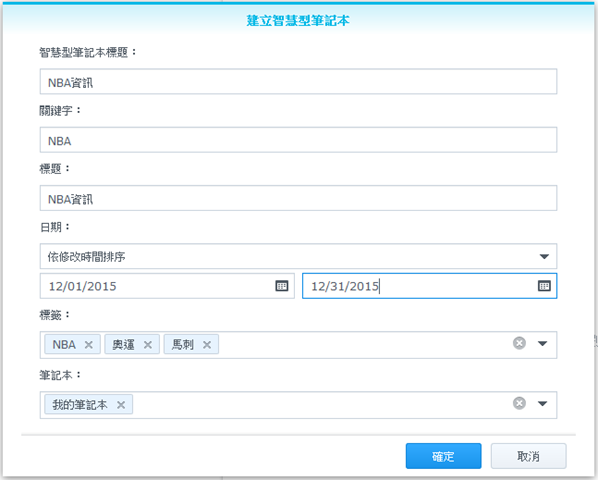Remove the NBA tag

click(89, 345)
